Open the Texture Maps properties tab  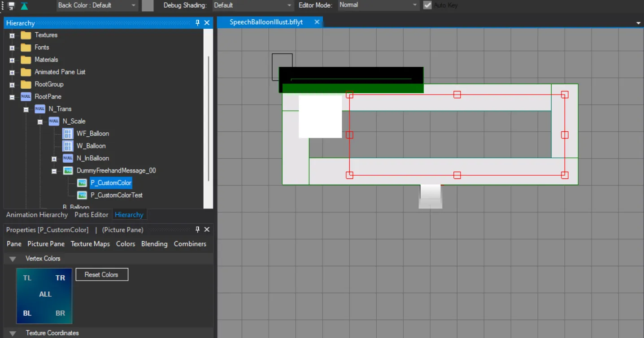tap(90, 244)
